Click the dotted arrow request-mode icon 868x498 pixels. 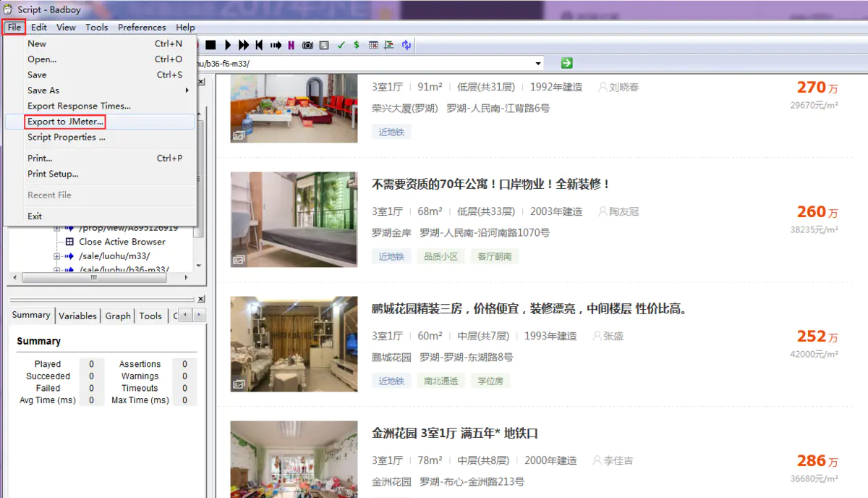276,45
